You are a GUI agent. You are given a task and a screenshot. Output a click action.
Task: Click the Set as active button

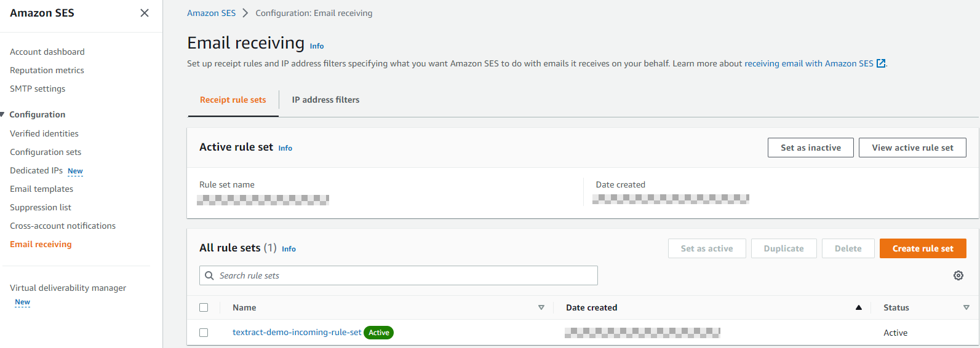(x=707, y=248)
